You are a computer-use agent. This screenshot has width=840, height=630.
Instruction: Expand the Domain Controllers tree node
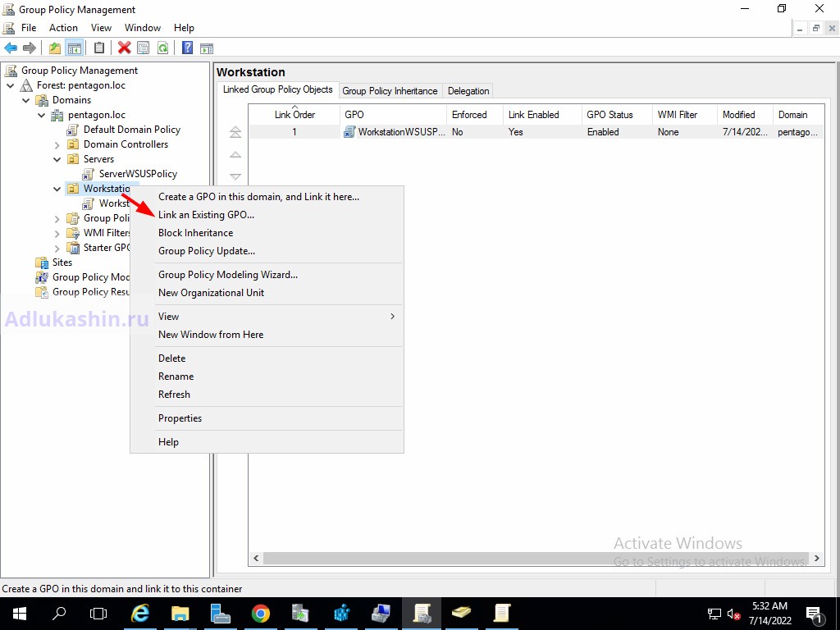[x=57, y=144]
